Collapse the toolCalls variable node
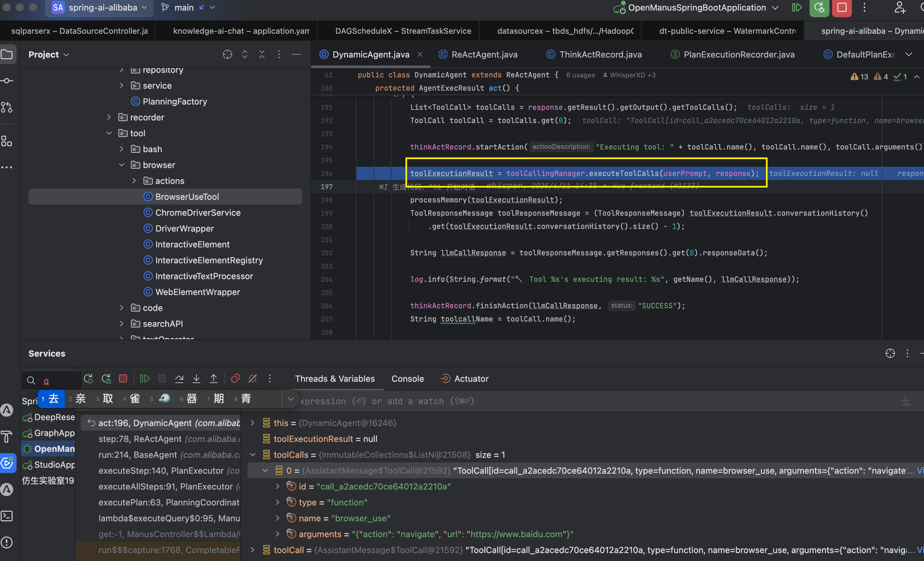This screenshot has height=561, width=924. coord(253,454)
